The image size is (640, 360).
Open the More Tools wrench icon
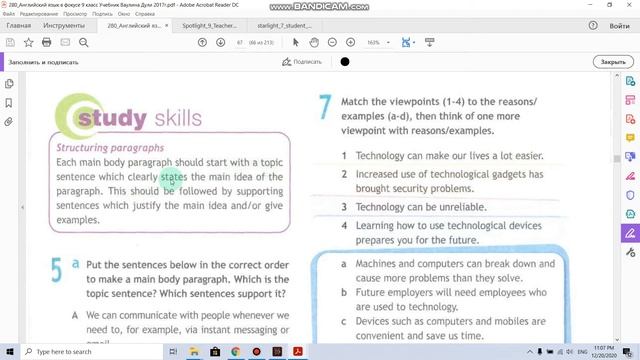pyautogui.click(x=630, y=252)
